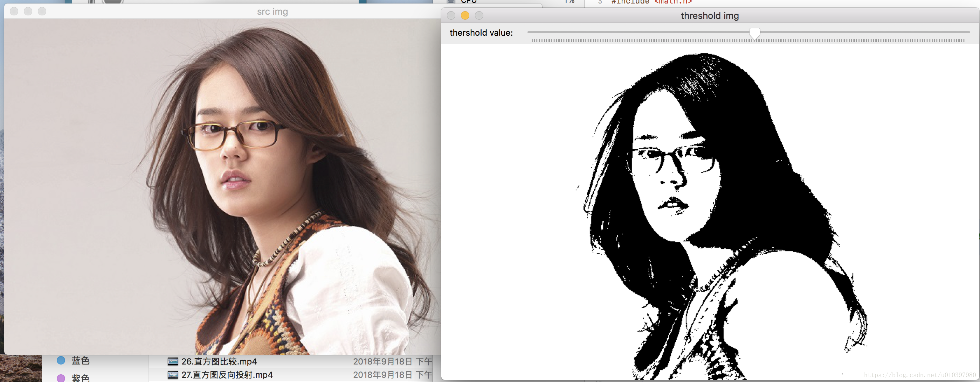This screenshot has width=980, height=382.
Task: Click the video icon of 27.直方图反向投射.mp4
Action: (173, 375)
